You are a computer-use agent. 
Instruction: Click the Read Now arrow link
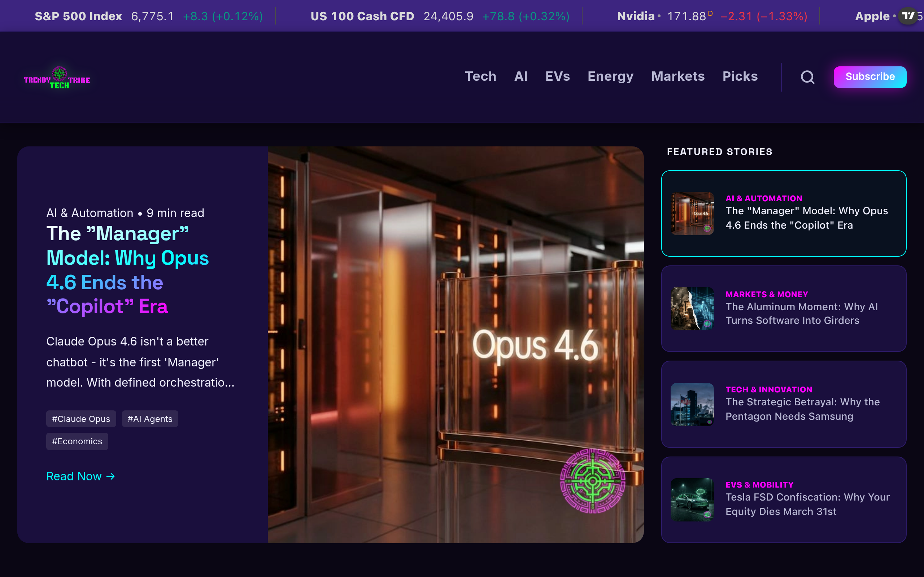click(80, 476)
